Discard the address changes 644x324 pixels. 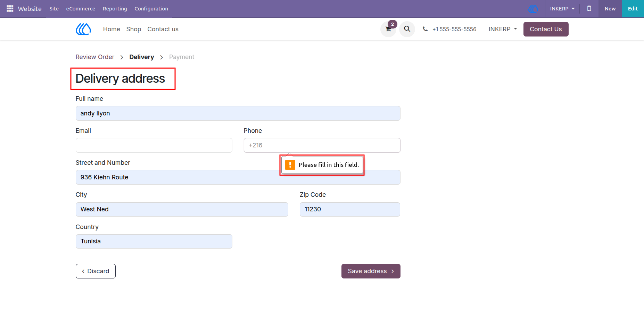[96, 271]
